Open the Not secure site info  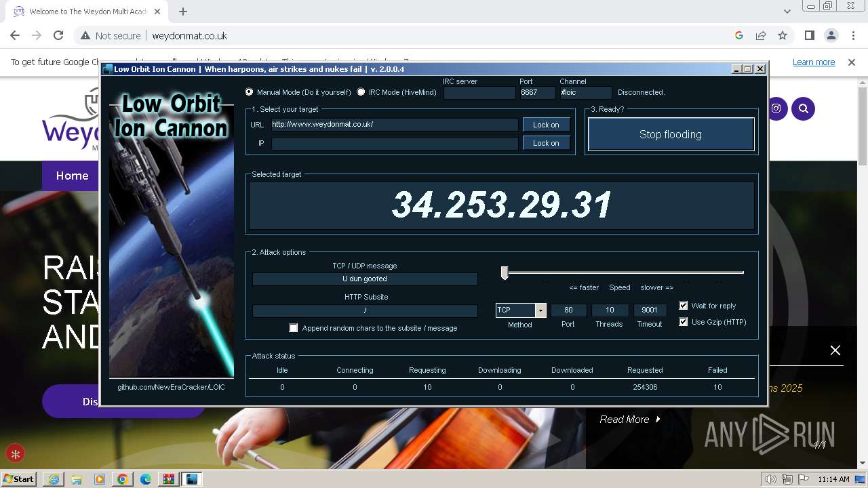coord(111,36)
